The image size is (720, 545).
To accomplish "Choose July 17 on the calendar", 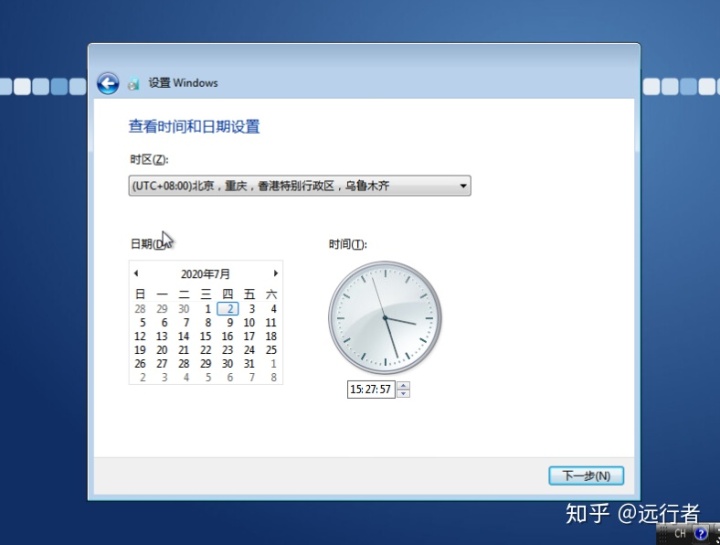I will point(249,337).
